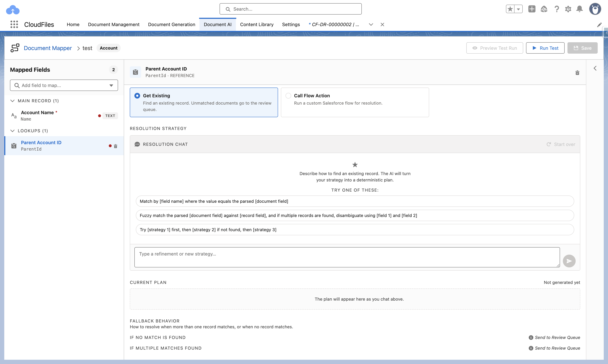Click send message arrow button
The image size is (608, 364).
click(x=569, y=261)
